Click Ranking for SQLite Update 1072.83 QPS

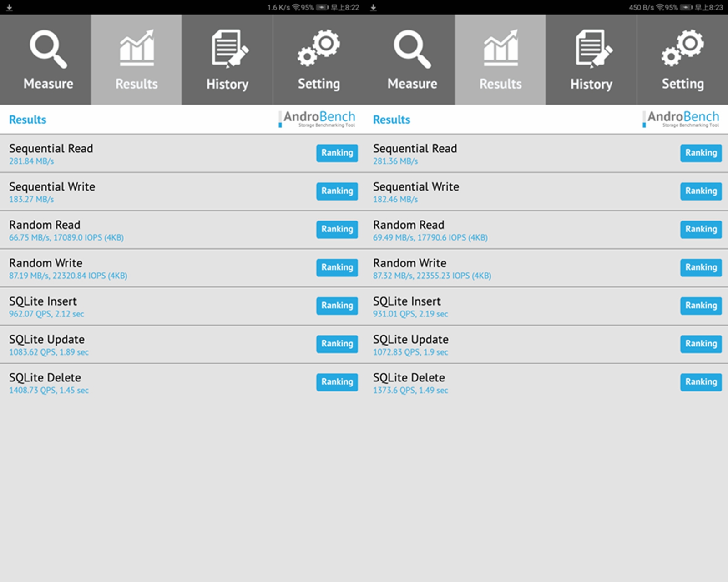[701, 344]
